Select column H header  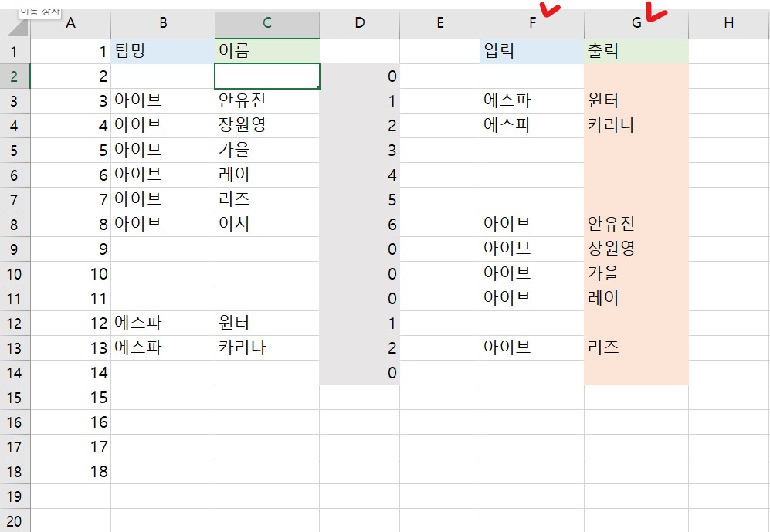[728, 23]
